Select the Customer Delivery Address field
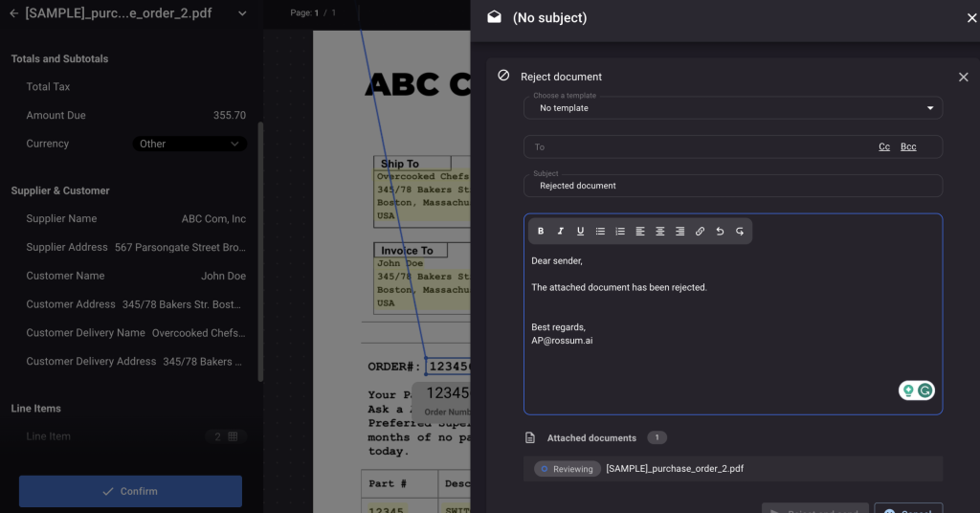980x513 pixels. point(136,361)
